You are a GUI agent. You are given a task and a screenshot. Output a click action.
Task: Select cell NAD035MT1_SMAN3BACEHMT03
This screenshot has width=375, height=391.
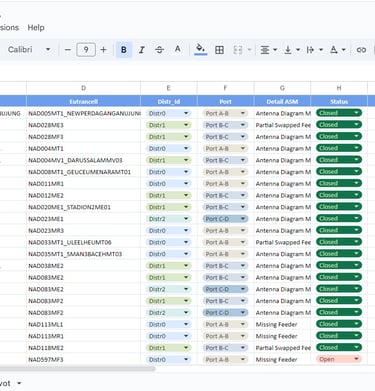83,254
